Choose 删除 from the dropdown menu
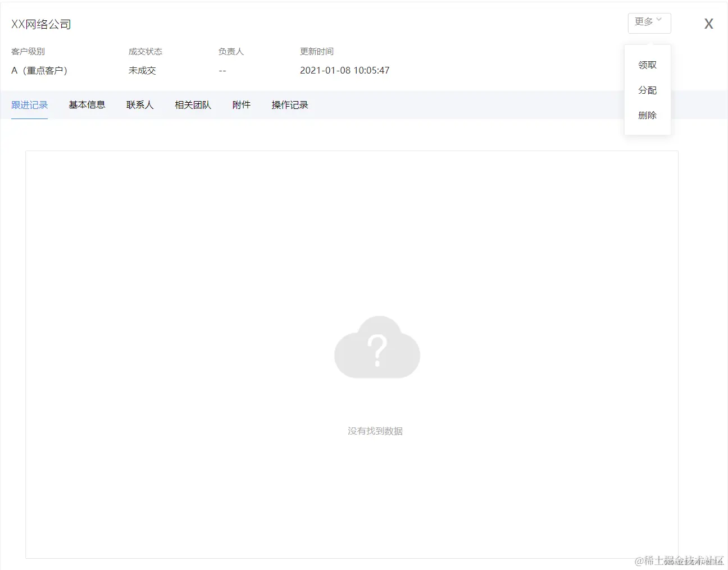The width and height of the screenshot is (728, 570). (647, 116)
